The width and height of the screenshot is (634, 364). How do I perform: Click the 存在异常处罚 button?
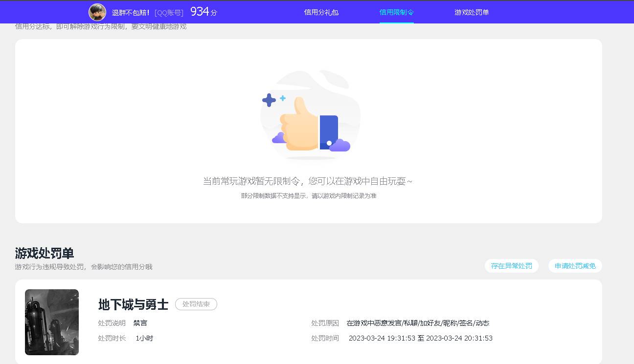511,266
